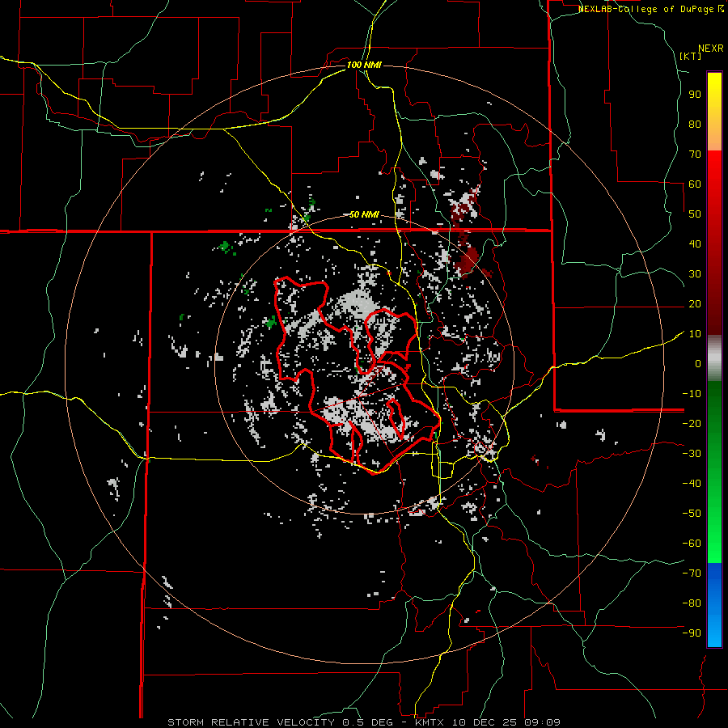Viewport: 728px width, 728px height.
Task: Click the 09:09 timestamp in the caption
Action: coord(544,722)
